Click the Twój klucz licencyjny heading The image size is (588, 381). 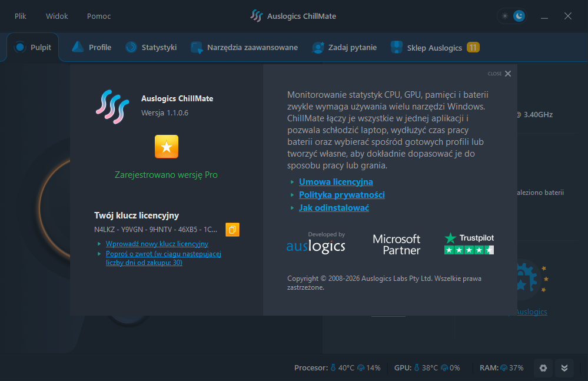click(x=137, y=216)
